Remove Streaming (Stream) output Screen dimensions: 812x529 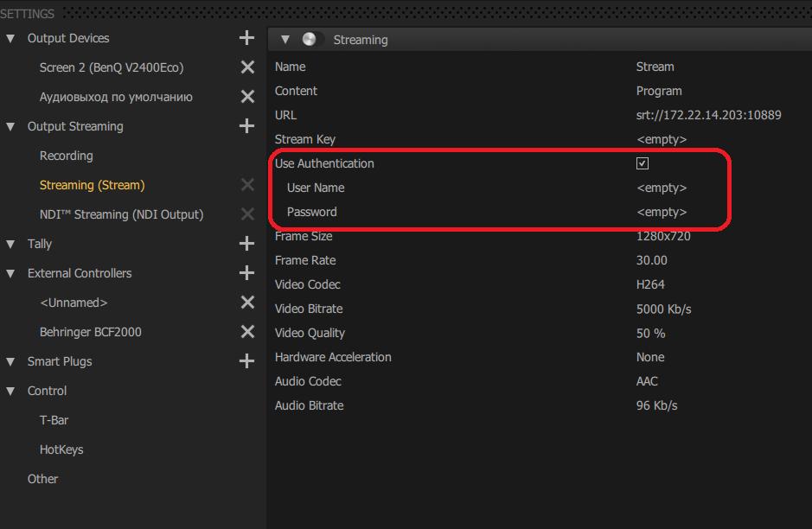pos(247,185)
